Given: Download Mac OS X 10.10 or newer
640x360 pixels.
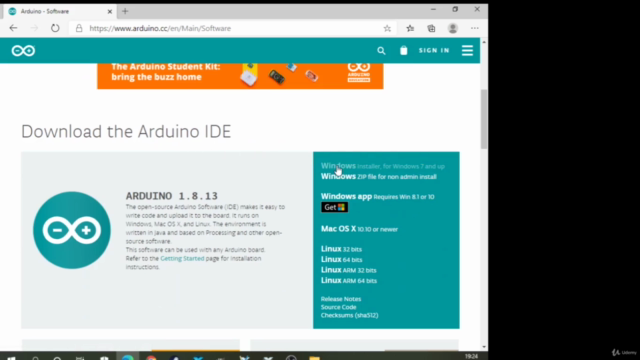Looking at the screenshot, I should (x=359, y=229).
